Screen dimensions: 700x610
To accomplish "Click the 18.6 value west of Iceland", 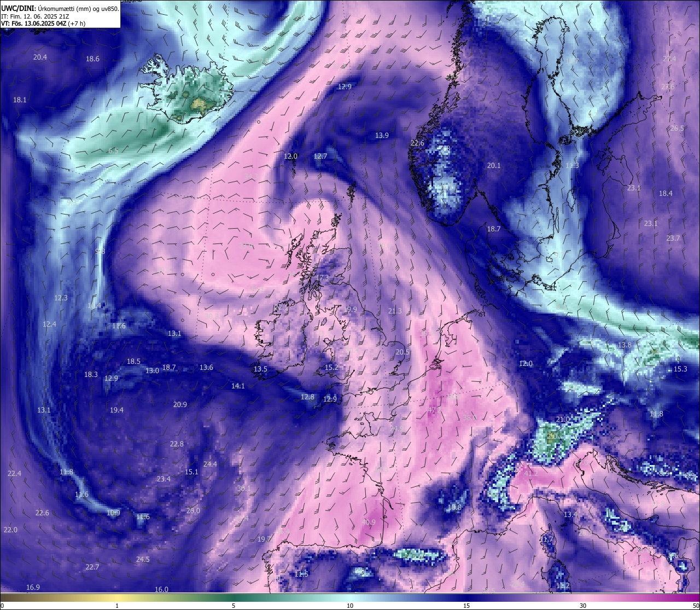I will (92, 59).
